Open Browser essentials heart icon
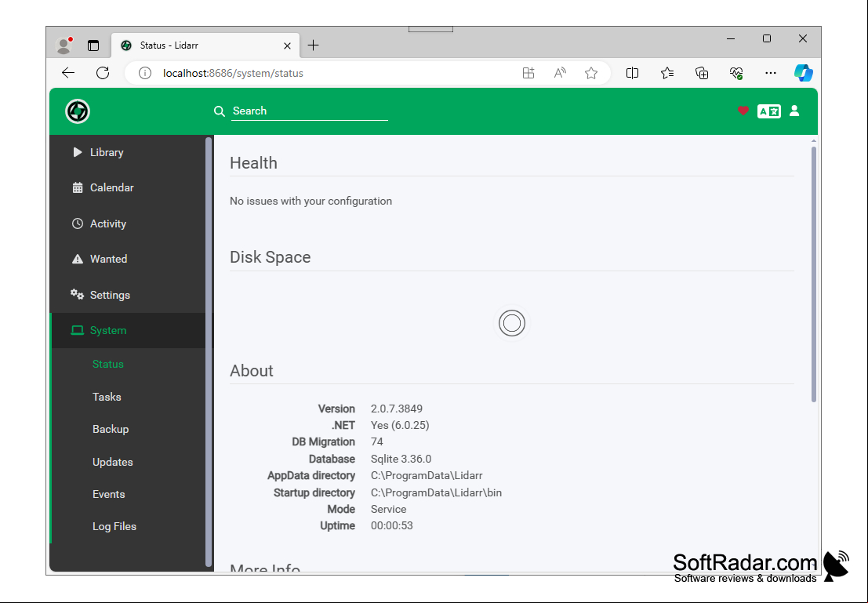This screenshot has width=868, height=603. coord(736,73)
